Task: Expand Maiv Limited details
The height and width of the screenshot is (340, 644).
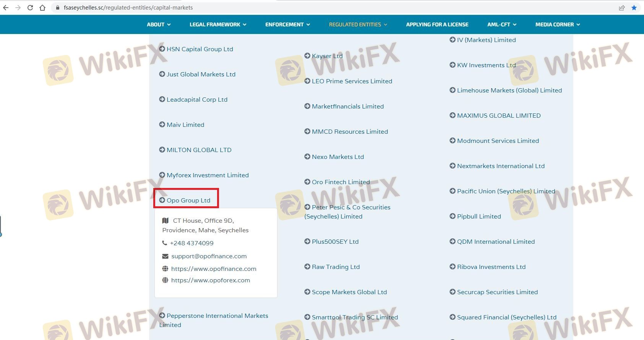Action: 182,125
